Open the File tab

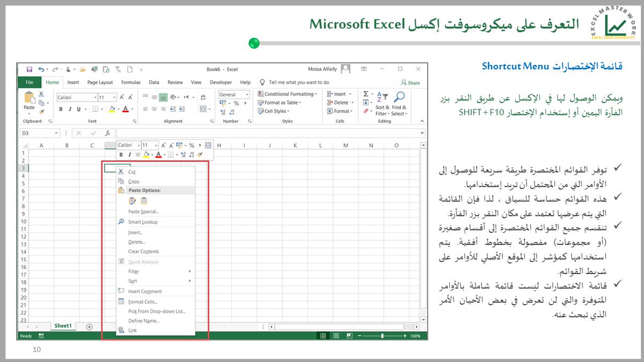30,83
